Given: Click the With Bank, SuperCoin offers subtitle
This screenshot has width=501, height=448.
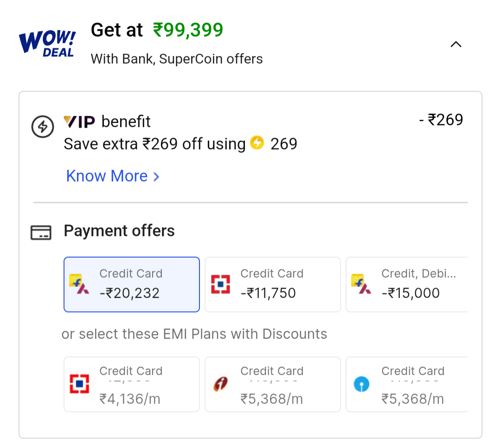Looking at the screenshot, I should (177, 59).
